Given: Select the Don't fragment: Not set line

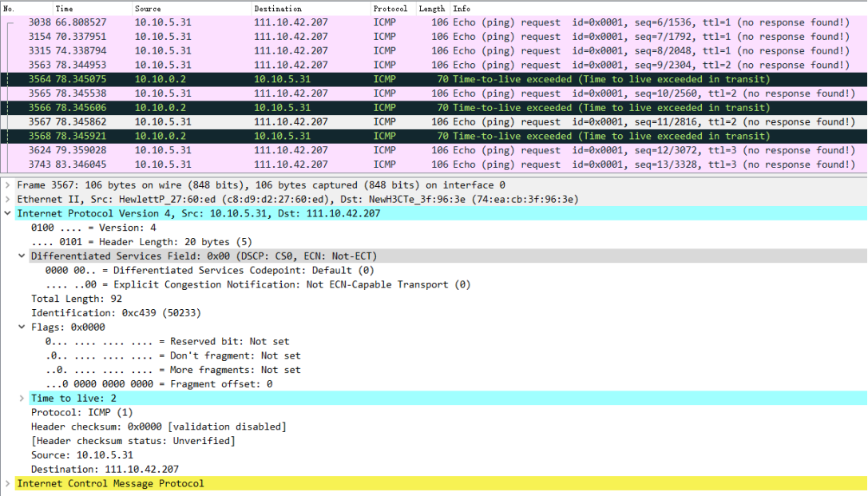Looking at the screenshot, I should click(x=172, y=355).
